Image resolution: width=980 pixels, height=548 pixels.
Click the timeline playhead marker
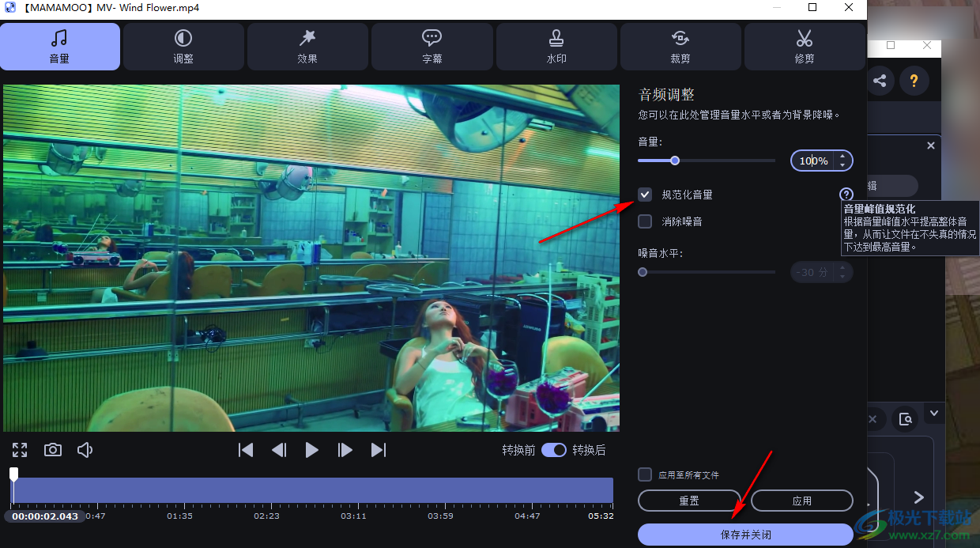click(x=13, y=474)
